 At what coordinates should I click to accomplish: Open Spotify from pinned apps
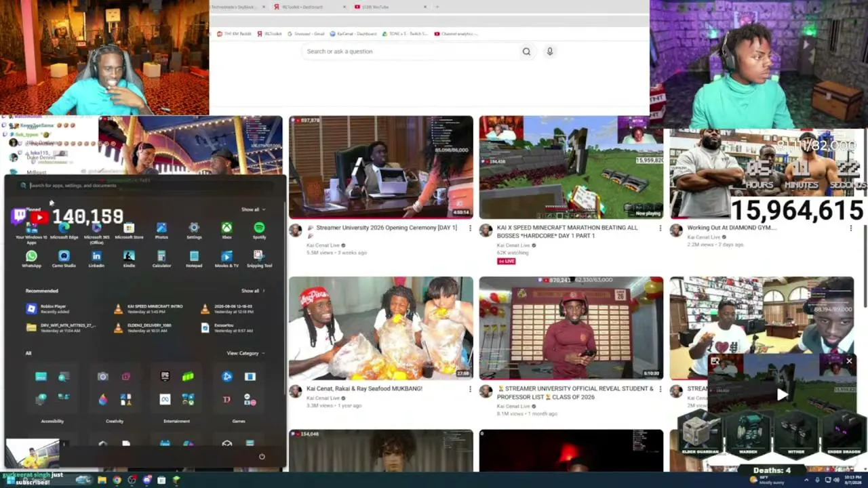[x=259, y=230]
